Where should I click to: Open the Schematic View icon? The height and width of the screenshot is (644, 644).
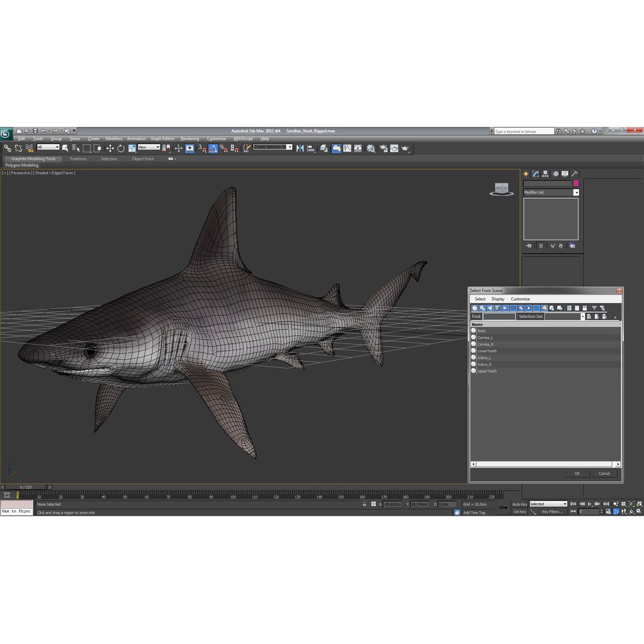358,148
